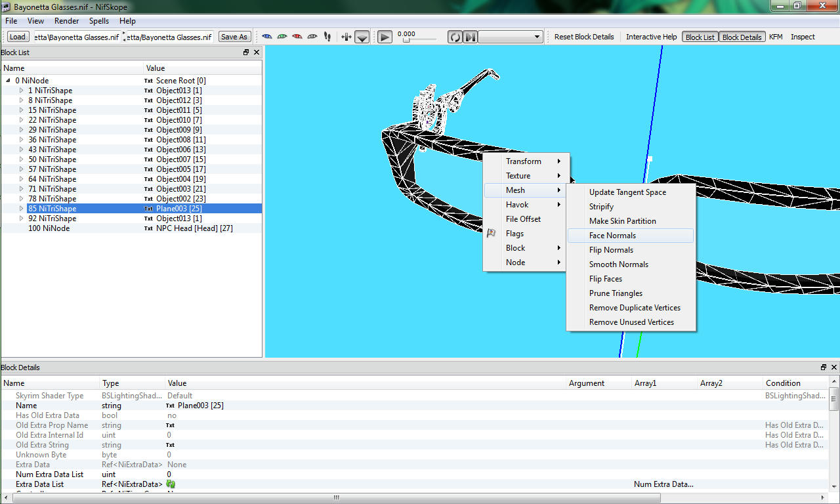Click the flag icon beside Flags menu entry
The width and height of the screenshot is (840, 504).
point(491,234)
